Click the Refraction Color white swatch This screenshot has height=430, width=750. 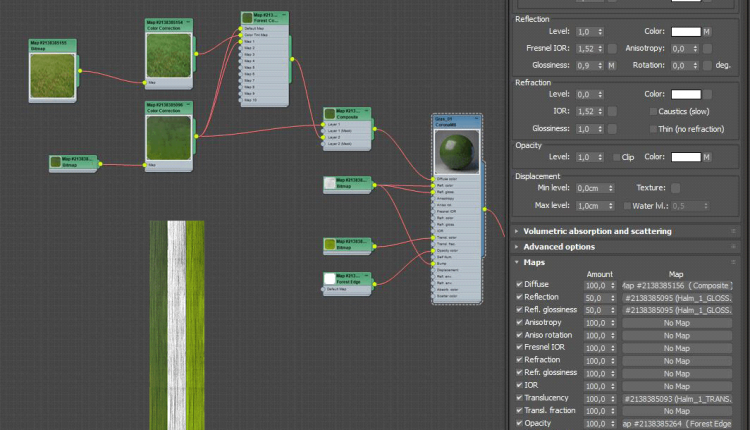click(x=685, y=94)
